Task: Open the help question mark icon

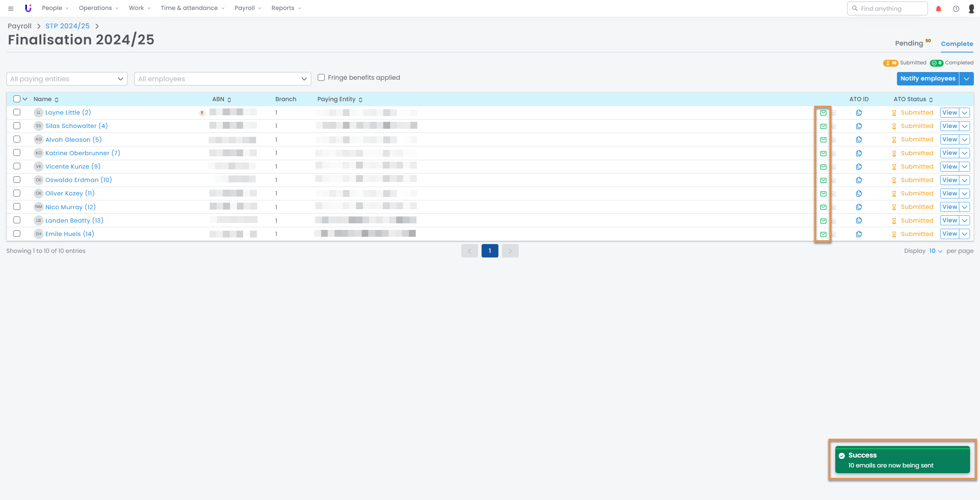Action: 956,8
